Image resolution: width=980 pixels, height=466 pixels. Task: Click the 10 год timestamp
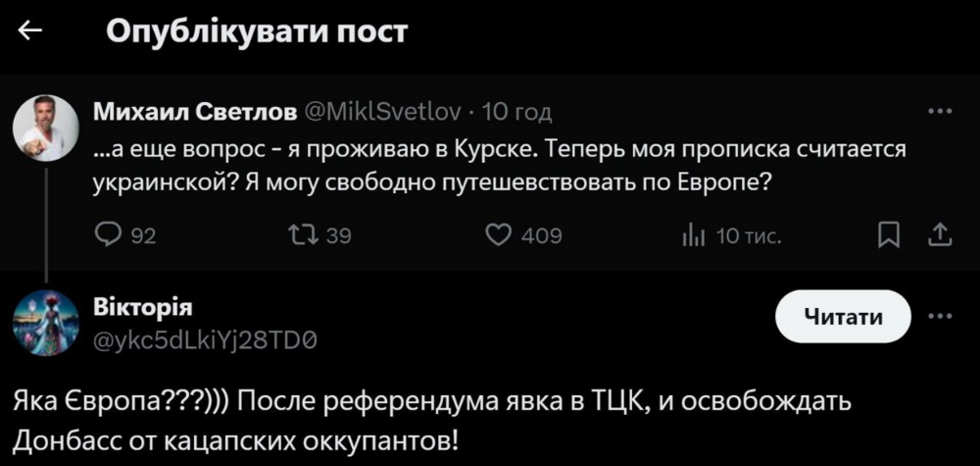point(517,112)
